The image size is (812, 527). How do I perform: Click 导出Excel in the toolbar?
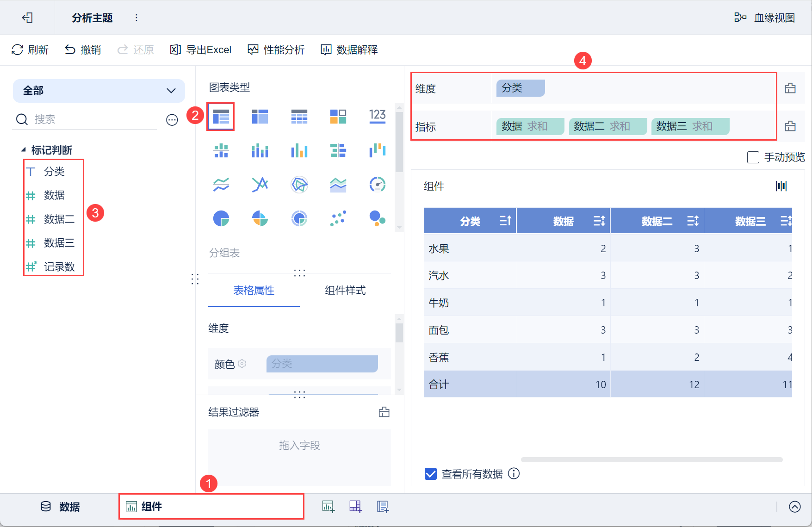click(x=201, y=50)
